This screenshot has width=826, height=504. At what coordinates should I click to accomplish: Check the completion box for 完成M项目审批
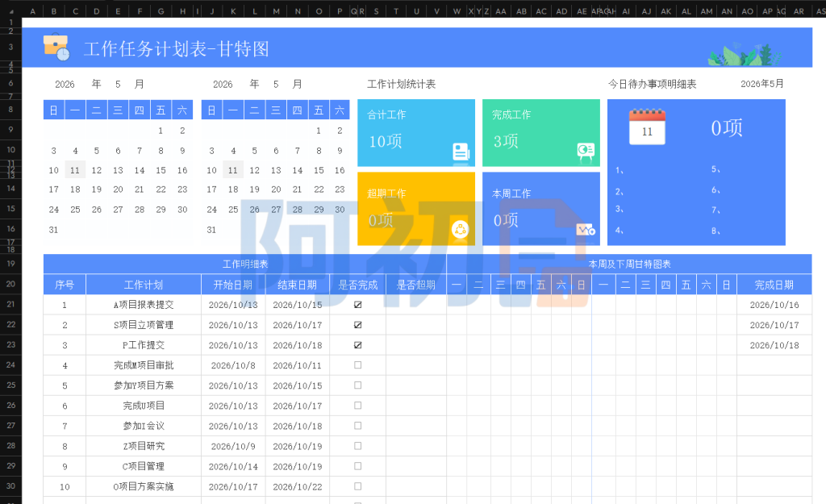point(357,365)
